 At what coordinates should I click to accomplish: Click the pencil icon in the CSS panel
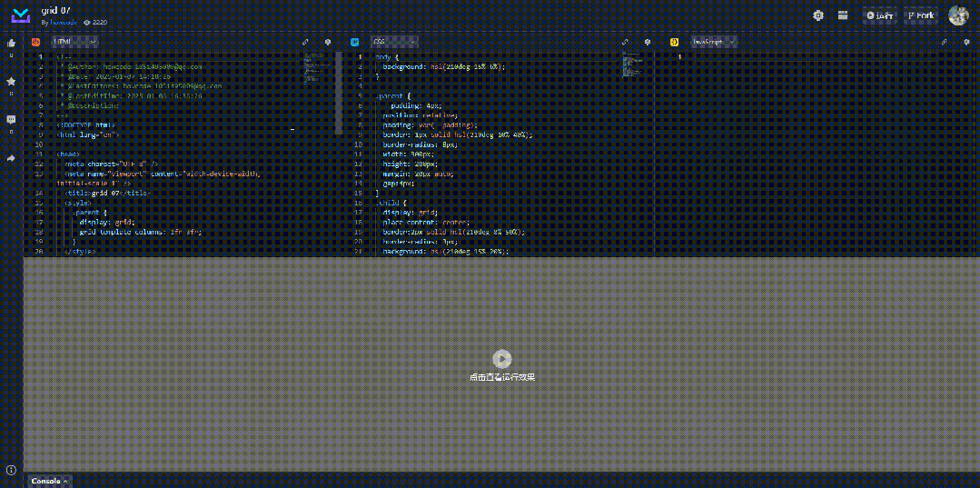tap(625, 42)
